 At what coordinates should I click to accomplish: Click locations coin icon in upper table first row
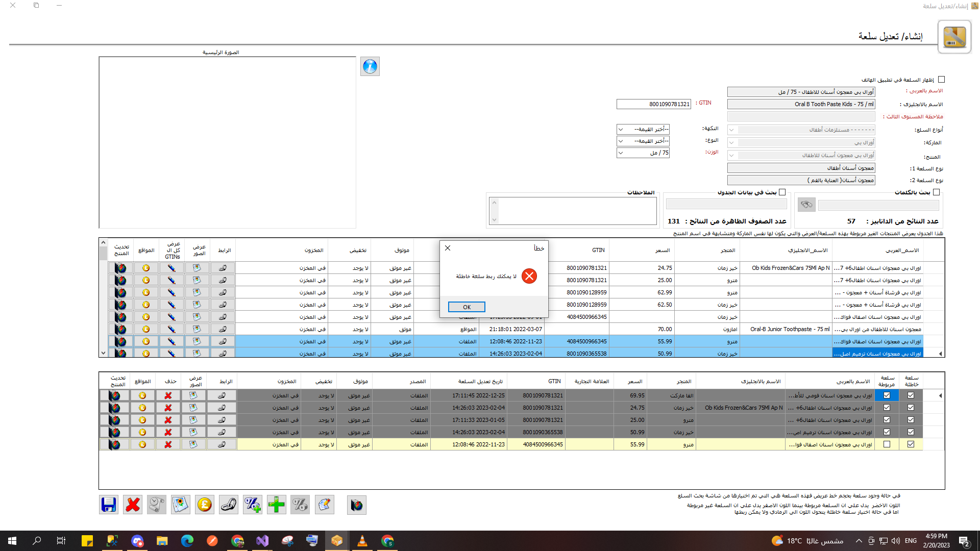click(x=146, y=268)
